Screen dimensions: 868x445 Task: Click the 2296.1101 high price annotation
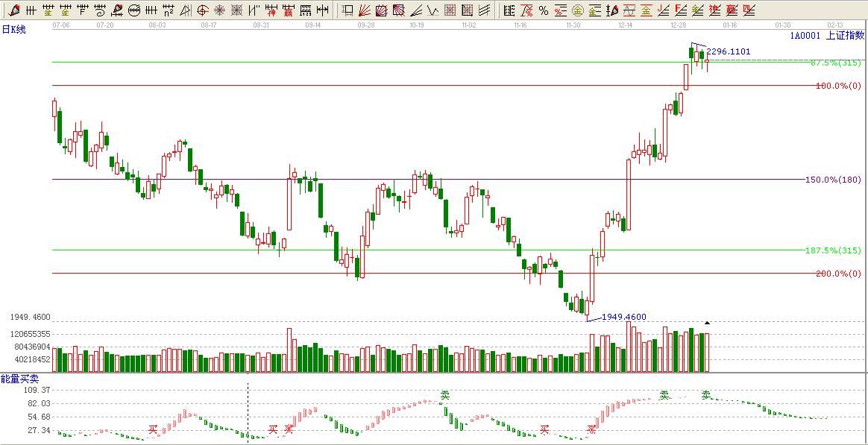click(728, 51)
